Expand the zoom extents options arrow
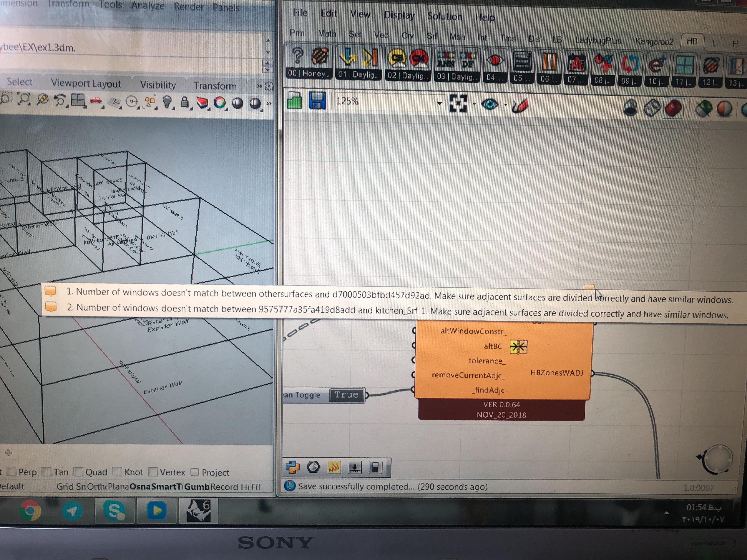The width and height of the screenshot is (747, 560). (x=474, y=104)
